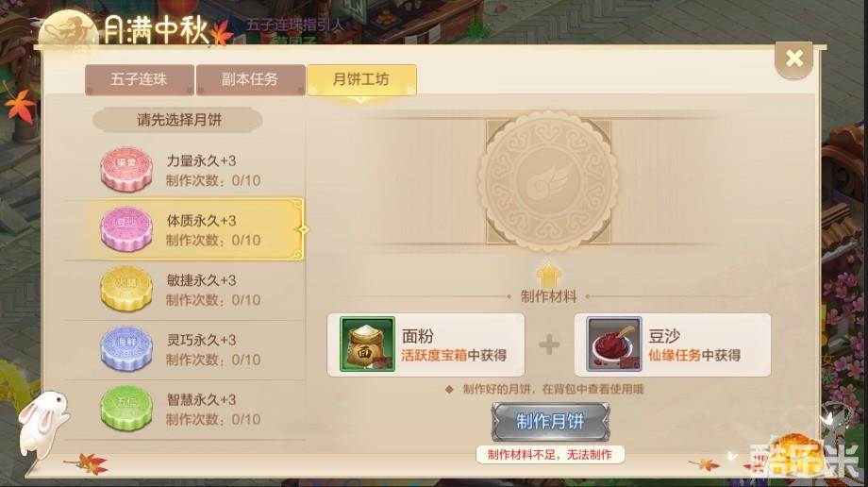
Task: Select the 月饼工坊 tab
Action: click(361, 80)
